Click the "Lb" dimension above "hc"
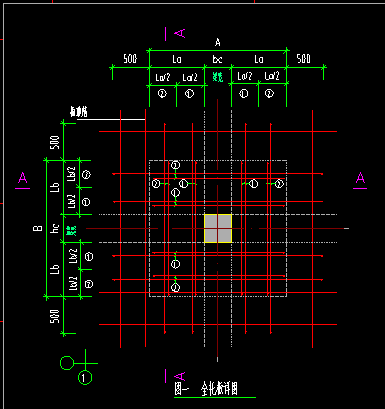 55,187
